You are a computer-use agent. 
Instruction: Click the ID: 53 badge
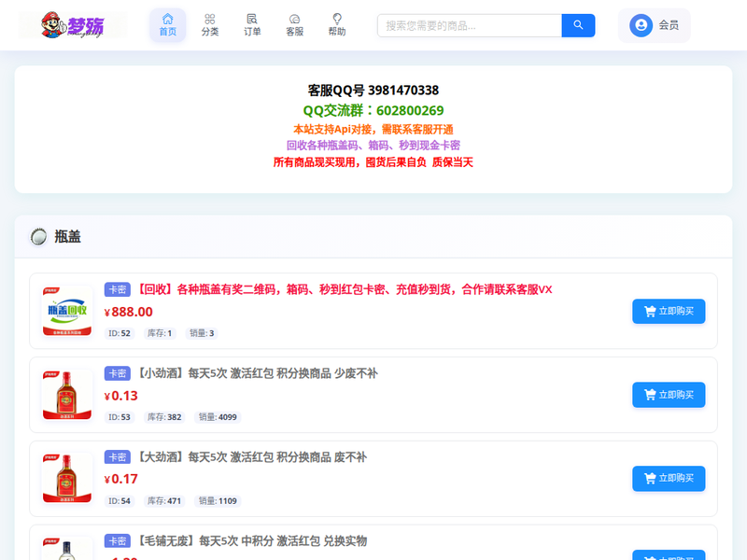coord(120,417)
